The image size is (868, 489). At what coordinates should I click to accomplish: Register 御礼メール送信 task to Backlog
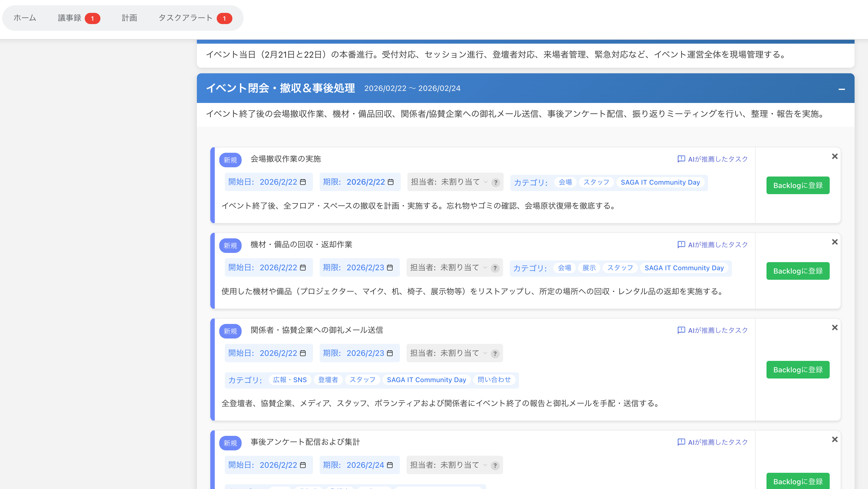[x=798, y=370]
